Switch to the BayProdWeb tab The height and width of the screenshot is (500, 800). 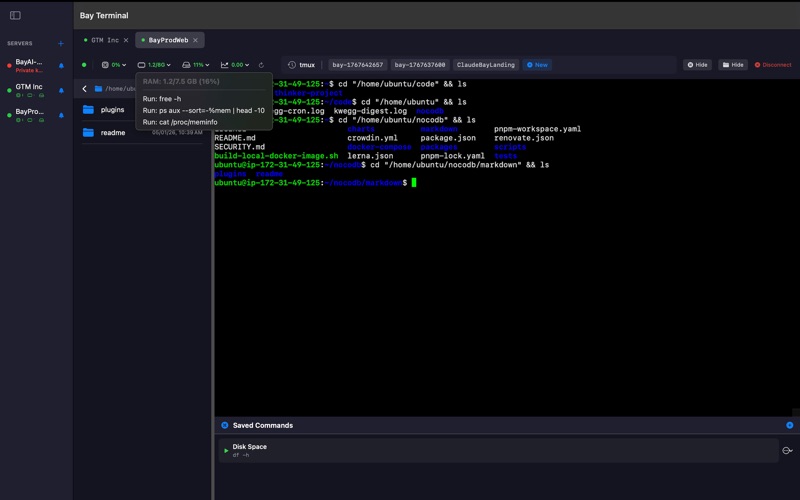click(168, 40)
